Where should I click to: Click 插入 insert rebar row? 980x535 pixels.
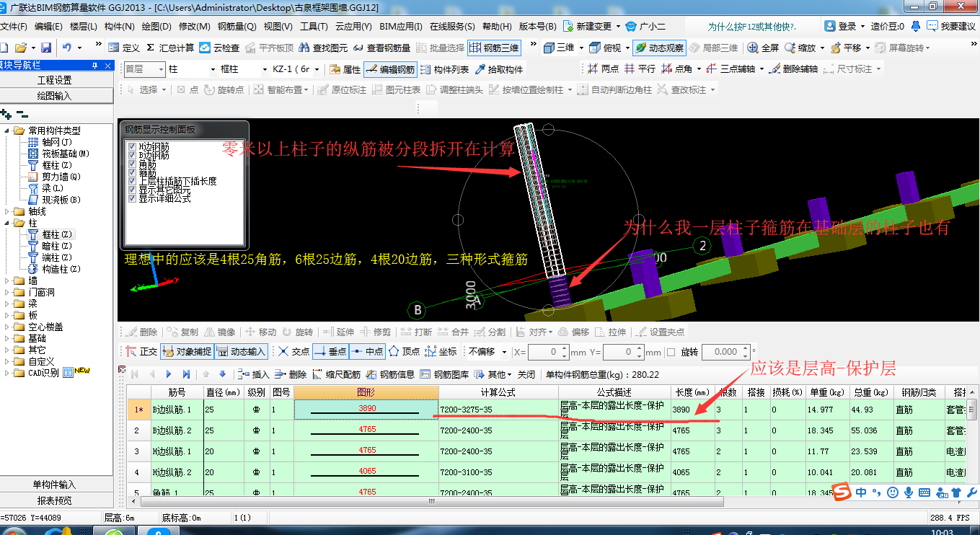point(252,374)
